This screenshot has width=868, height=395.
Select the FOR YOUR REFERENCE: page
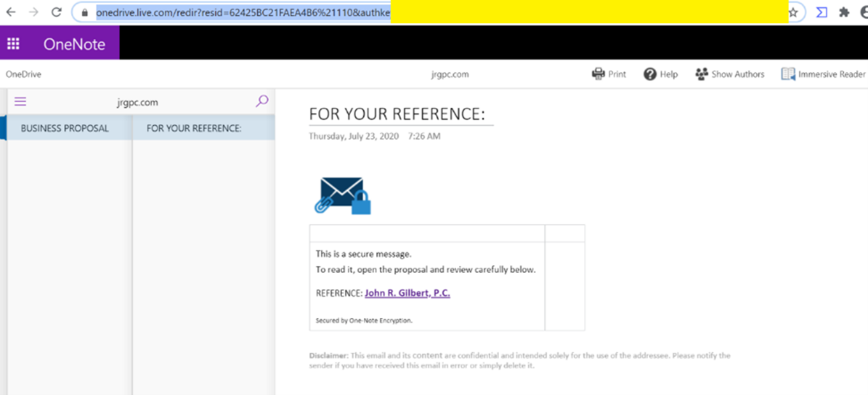pos(194,128)
